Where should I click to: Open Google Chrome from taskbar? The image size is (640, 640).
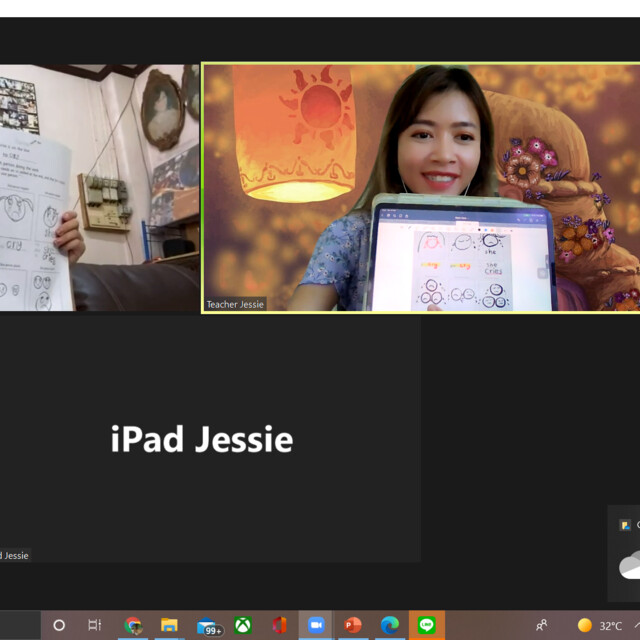point(133,625)
